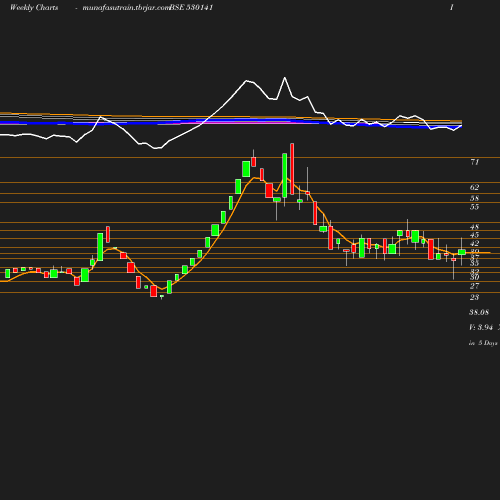Click the lowest red candle at the chart bottom

coord(154,291)
